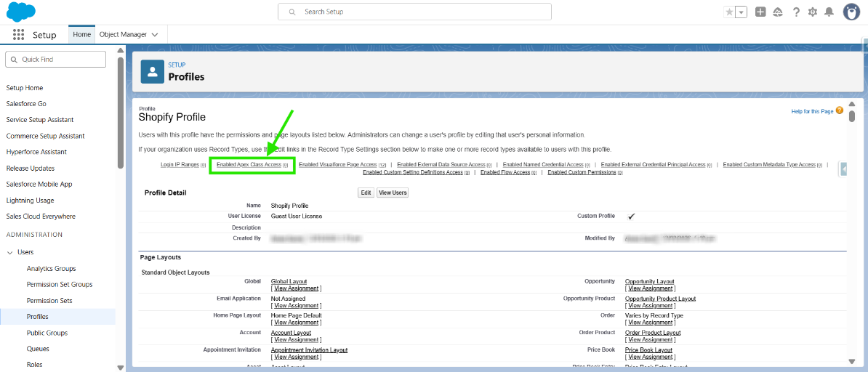Open the notifications bell icon
Screen dimensions: 868x372
click(829, 12)
